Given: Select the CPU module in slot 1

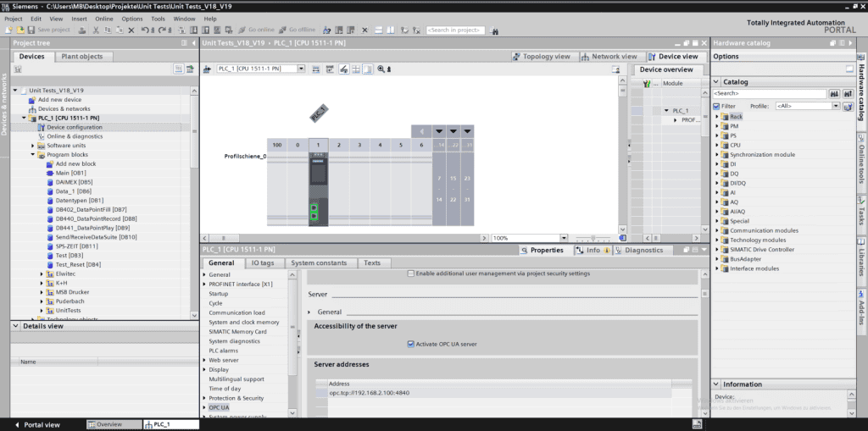Looking at the screenshot, I should pyautogui.click(x=319, y=188).
